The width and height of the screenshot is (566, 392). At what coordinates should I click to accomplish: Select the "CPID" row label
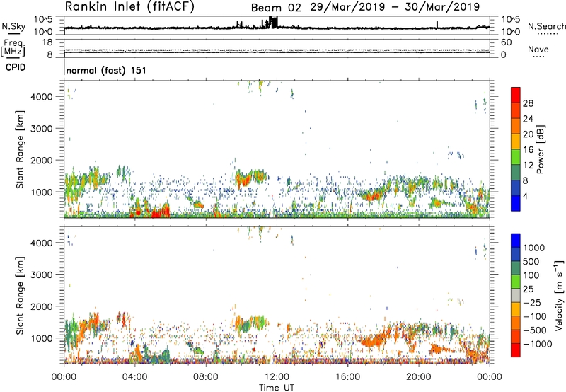pos(16,67)
